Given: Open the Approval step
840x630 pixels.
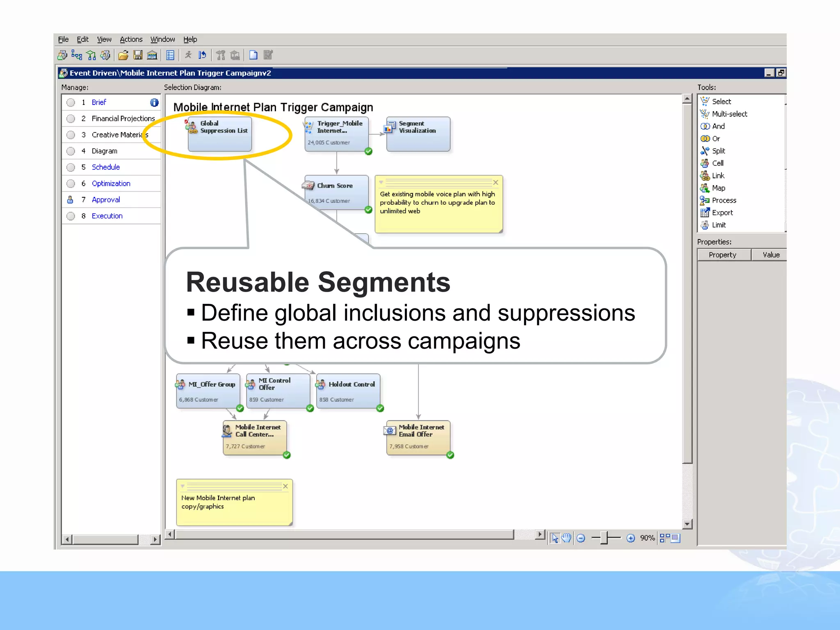Looking at the screenshot, I should point(106,200).
